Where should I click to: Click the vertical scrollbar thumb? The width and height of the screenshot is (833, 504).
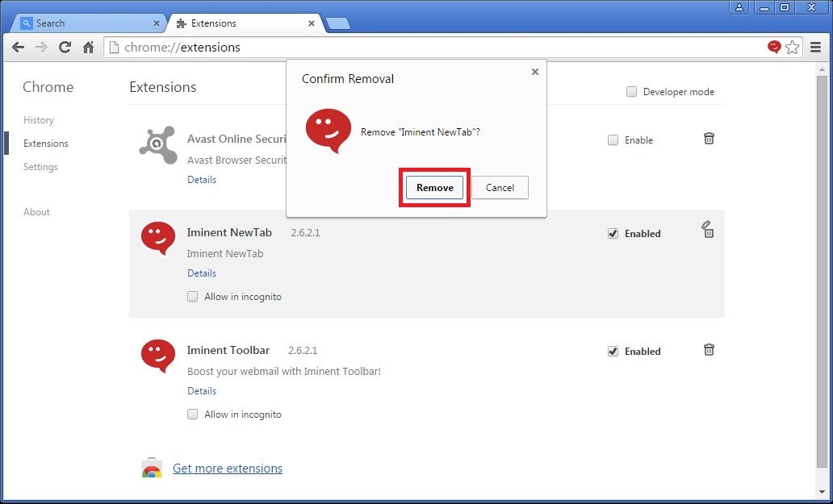[x=823, y=271]
